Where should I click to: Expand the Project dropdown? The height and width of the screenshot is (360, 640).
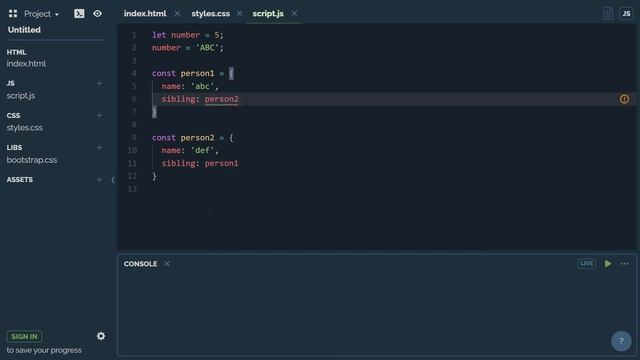point(41,14)
